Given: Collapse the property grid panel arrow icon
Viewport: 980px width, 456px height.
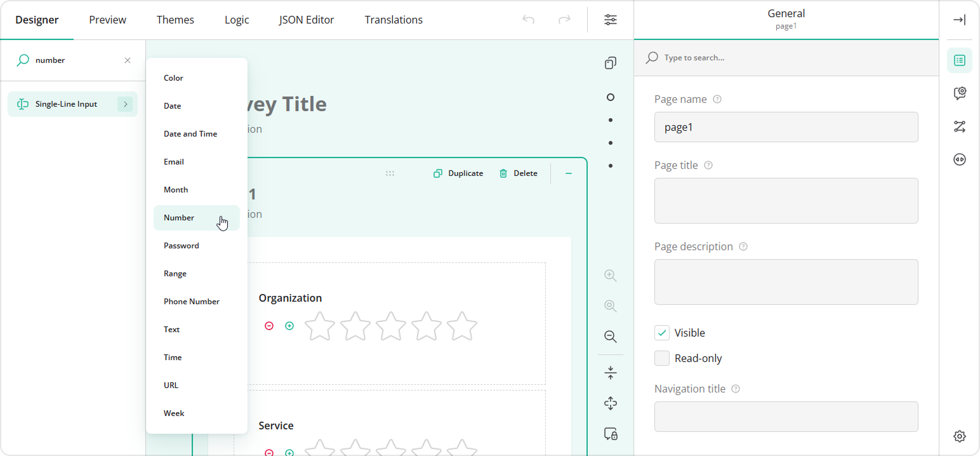Looking at the screenshot, I should tap(959, 20).
